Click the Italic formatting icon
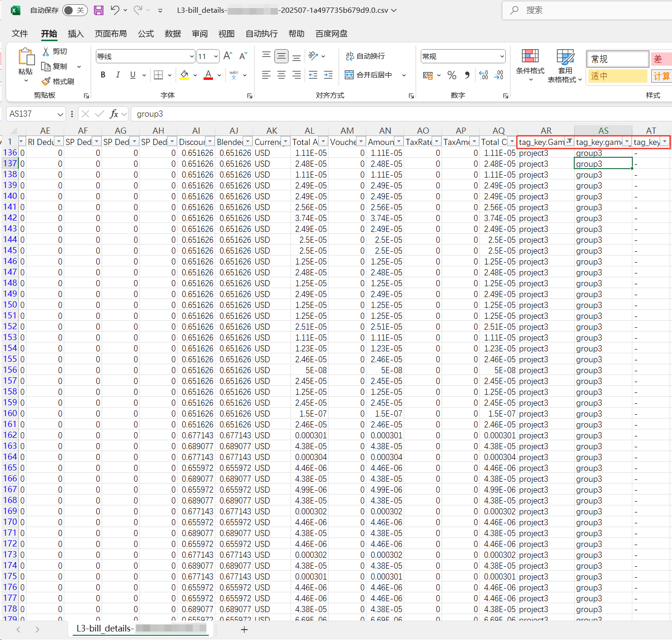Viewport: 672px width, 640px height. click(x=118, y=75)
